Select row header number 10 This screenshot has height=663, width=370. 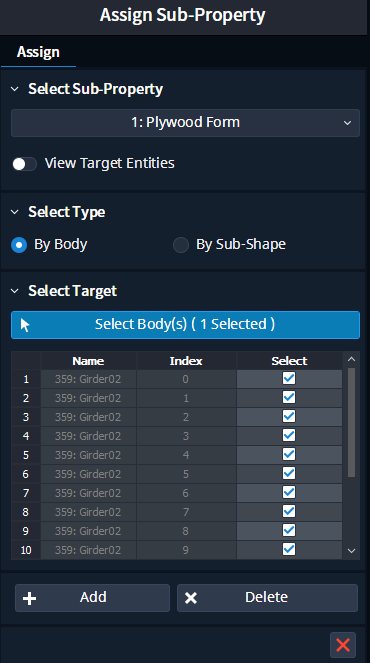(x=26, y=551)
